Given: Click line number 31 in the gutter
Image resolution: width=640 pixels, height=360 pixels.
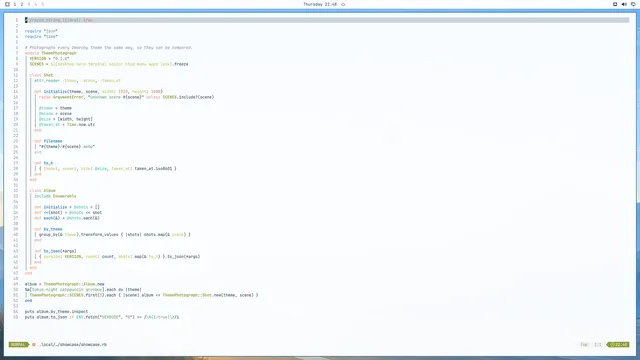Looking at the screenshot, I should [16, 185].
